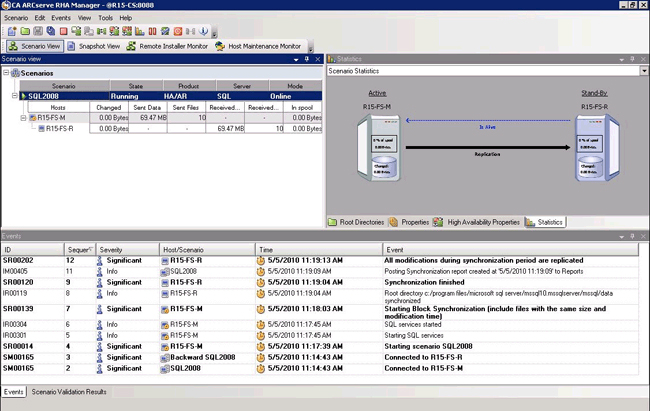
Task: Open the Edit menu
Action: pos(39,18)
